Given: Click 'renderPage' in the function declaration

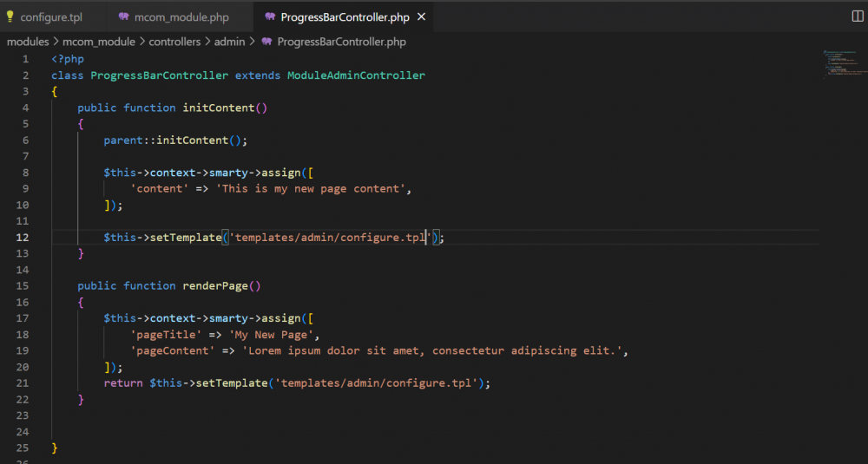Looking at the screenshot, I should coord(215,286).
